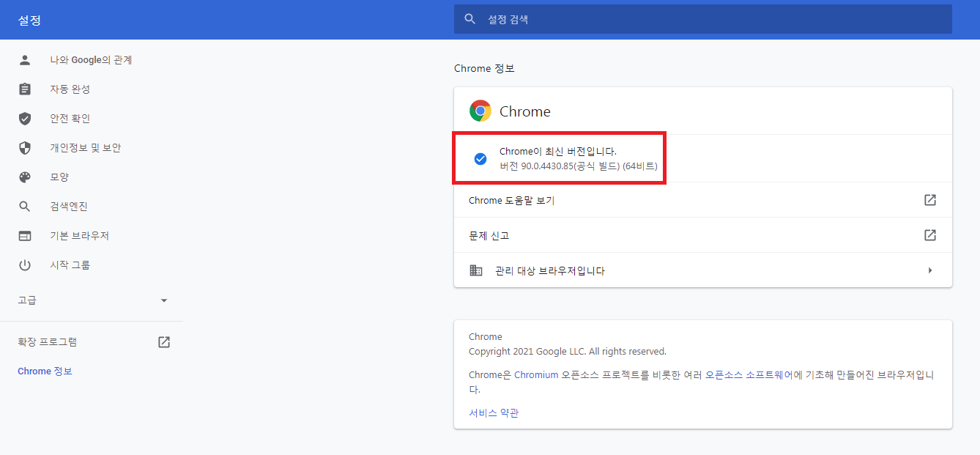
Task: Click the shield check icon for 안전 확인
Action: [x=25, y=119]
